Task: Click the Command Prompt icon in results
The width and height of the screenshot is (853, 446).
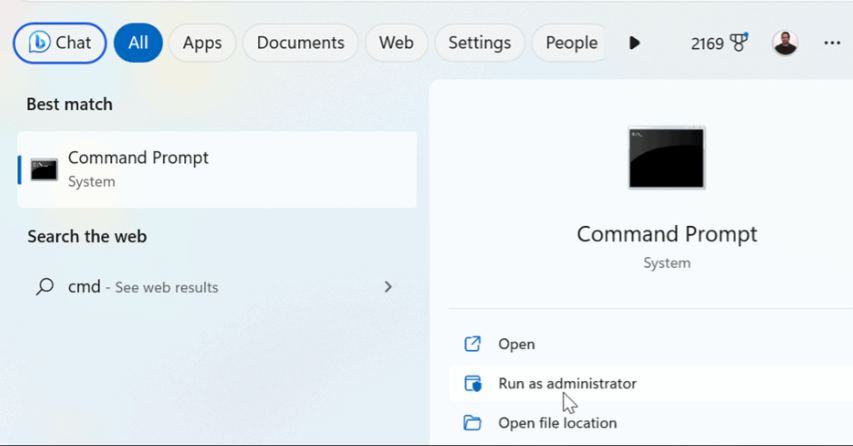Action: click(x=44, y=170)
